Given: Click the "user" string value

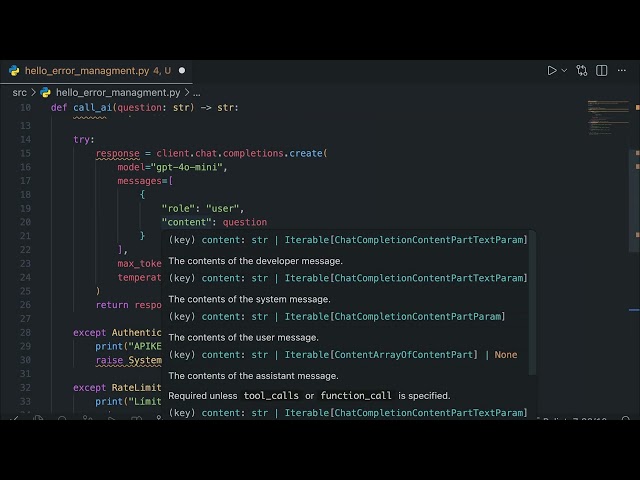Looking at the screenshot, I should click(222, 209).
